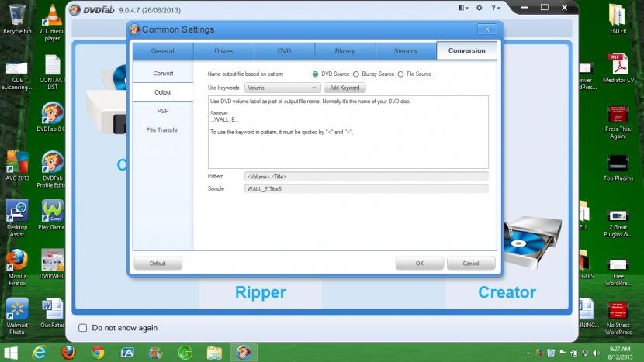Open the Recycle Bin desktop icon
Screen dimensions: 644x362
tap(17, 19)
